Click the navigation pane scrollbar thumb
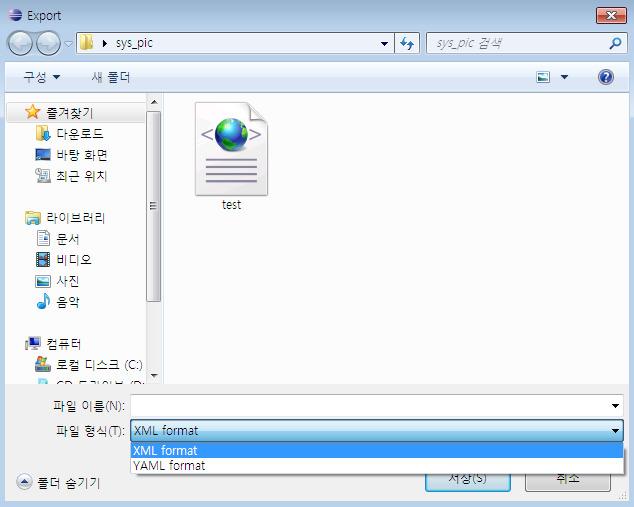Screen dimensions: 634x507 coord(153,206)
